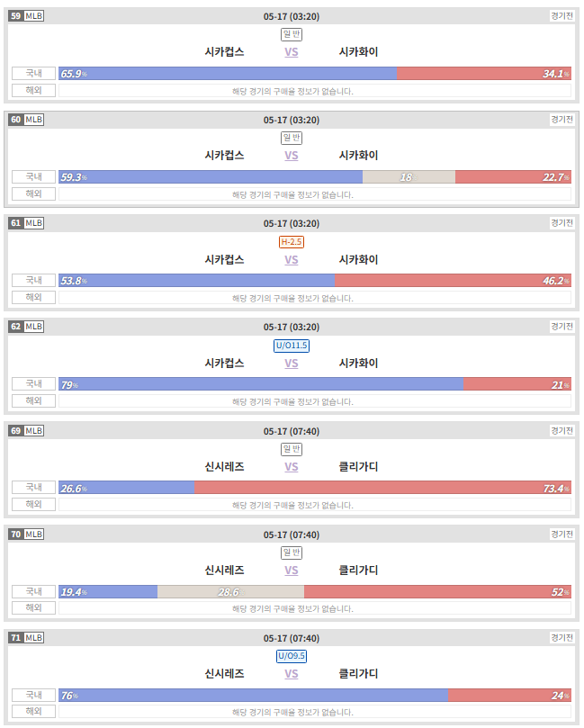Open the VS link in game 69
The width and height of the screenshot is (584, 728).
(291, 467)
